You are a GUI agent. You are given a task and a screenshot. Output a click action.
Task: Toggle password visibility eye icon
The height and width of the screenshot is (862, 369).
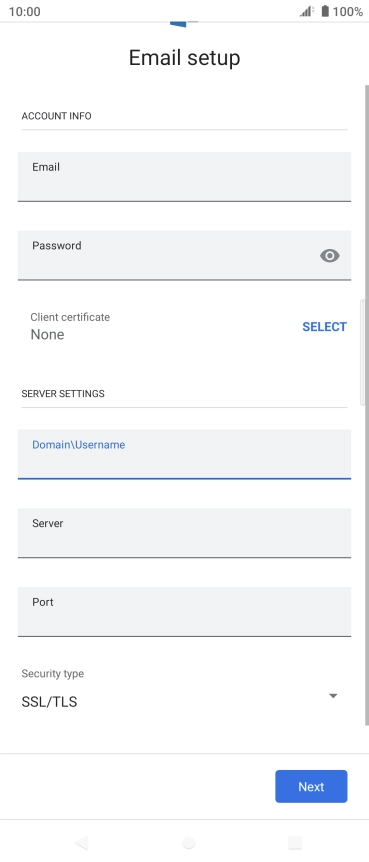coord(329,256)
